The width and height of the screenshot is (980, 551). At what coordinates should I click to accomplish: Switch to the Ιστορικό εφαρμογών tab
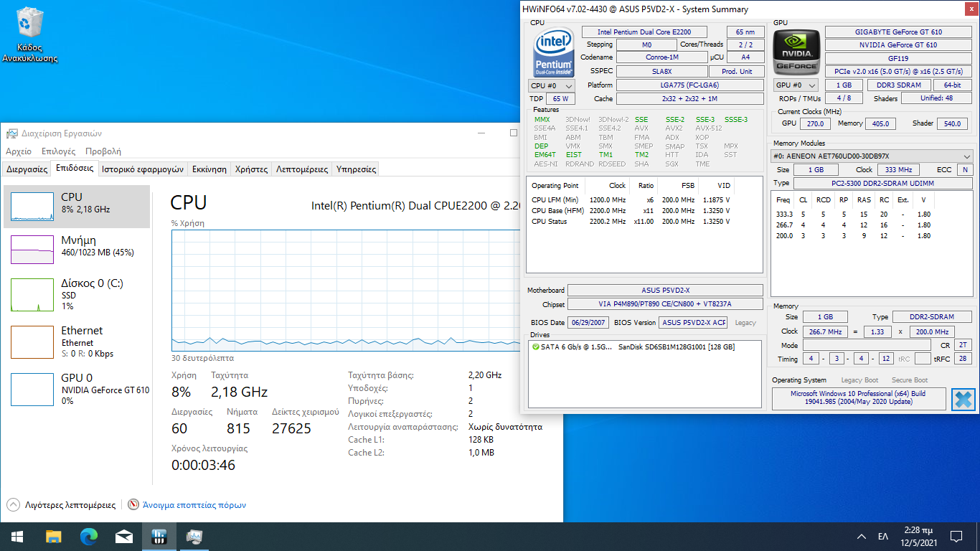pyautogui.click(x=143, y=169)
